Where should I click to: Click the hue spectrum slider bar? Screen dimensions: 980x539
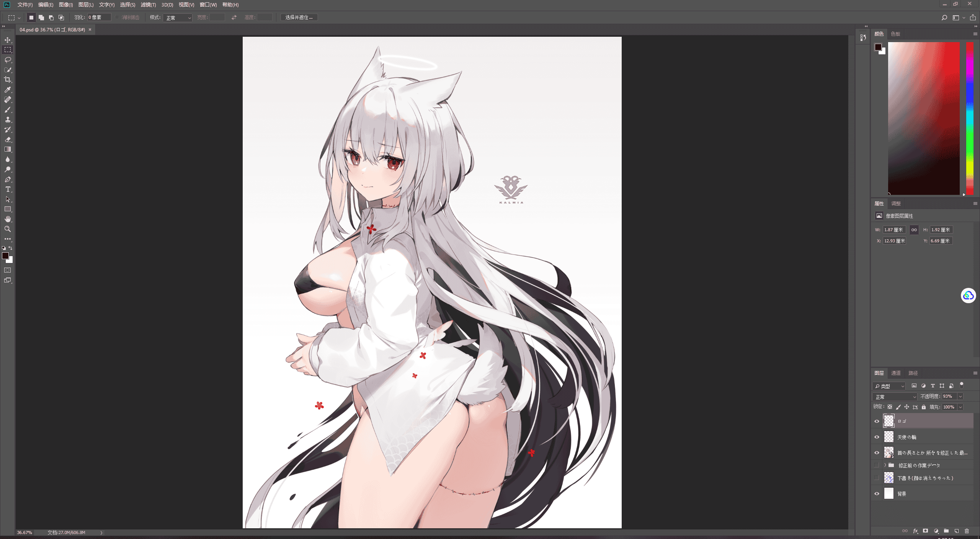point(970,118)
